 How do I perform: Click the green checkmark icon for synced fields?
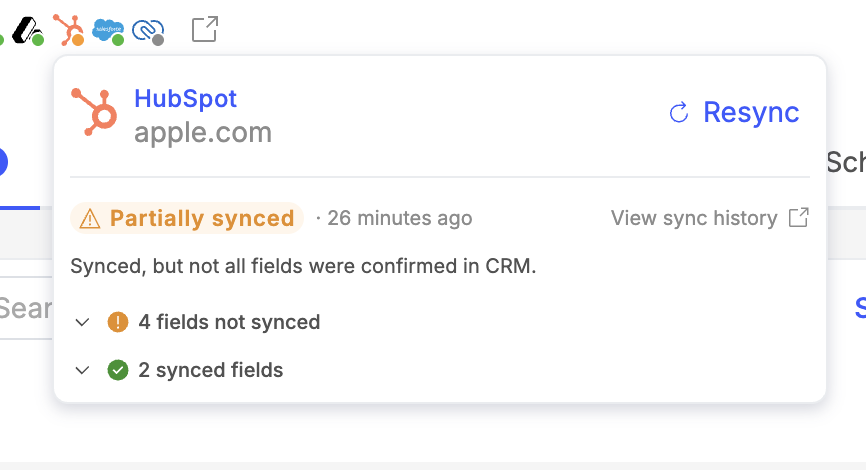[x=118, y=370]
